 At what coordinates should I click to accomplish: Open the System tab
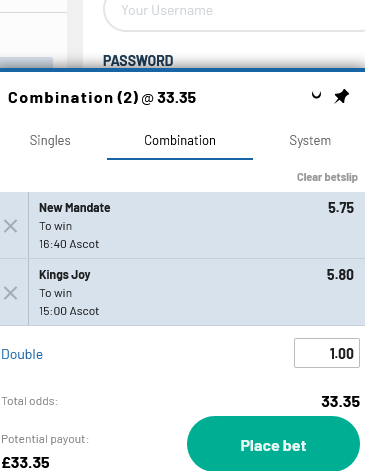(310, 141)
